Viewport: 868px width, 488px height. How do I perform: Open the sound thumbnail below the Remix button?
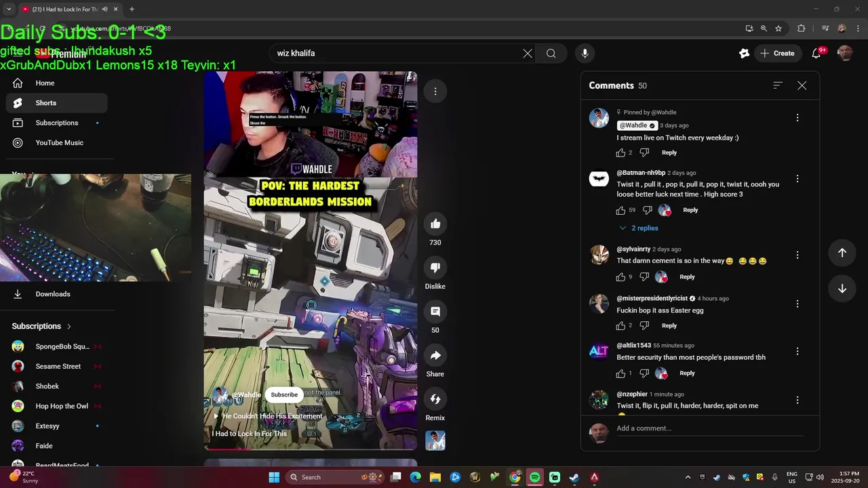[435, 441]
